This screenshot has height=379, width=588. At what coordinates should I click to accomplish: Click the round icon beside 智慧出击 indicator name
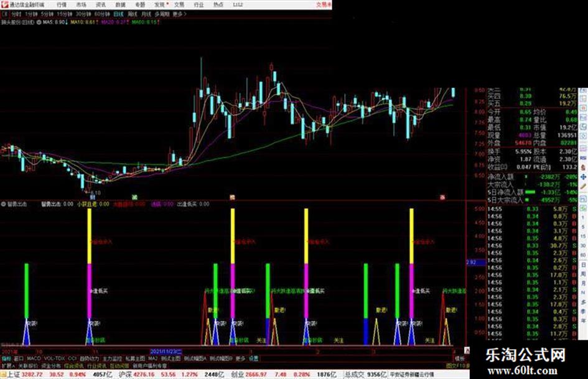pos(3,204)
